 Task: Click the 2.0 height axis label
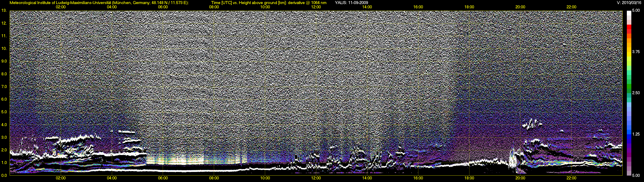coord(4,150)
